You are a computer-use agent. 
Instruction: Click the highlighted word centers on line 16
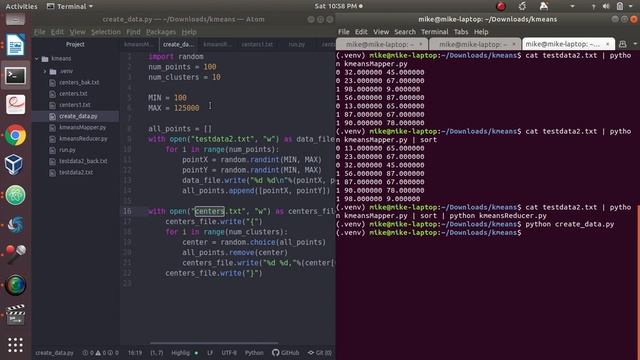coord(209,211)
